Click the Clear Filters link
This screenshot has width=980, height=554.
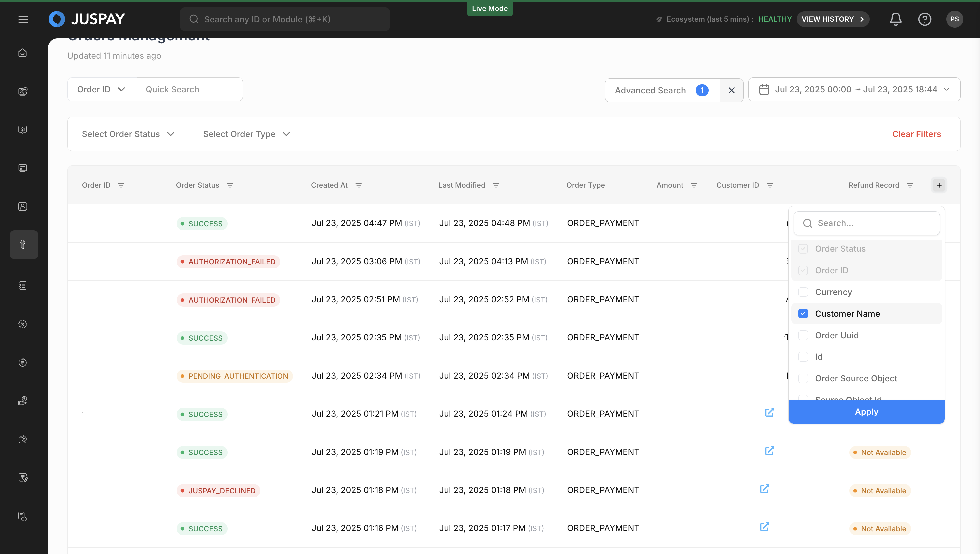(916, 134)
